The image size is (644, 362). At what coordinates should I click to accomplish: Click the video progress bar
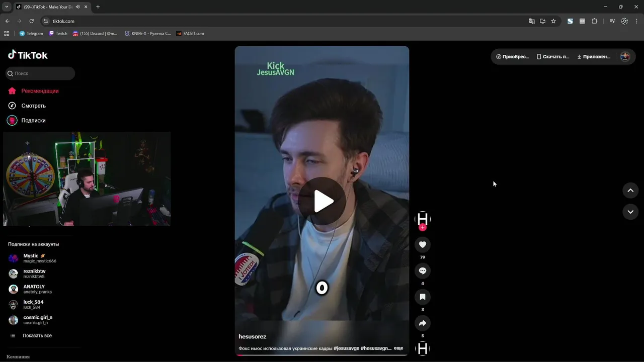tap(322, 355)
